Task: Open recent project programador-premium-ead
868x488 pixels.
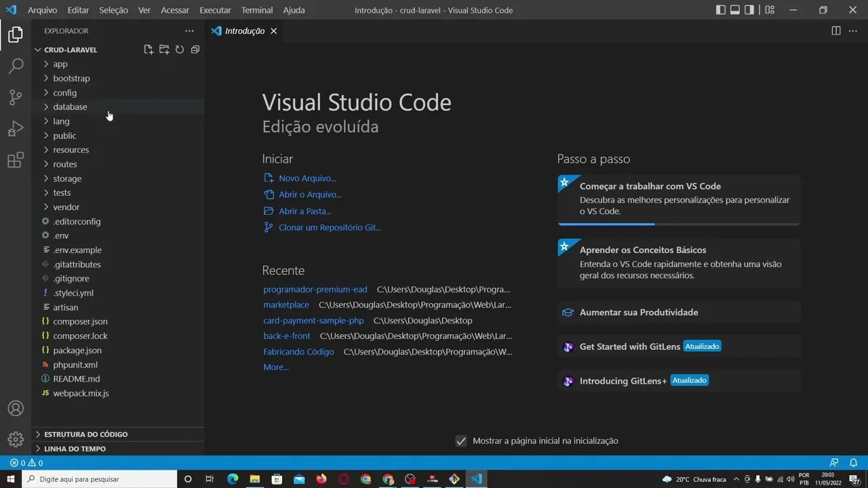Action: (x=315, y=289)
